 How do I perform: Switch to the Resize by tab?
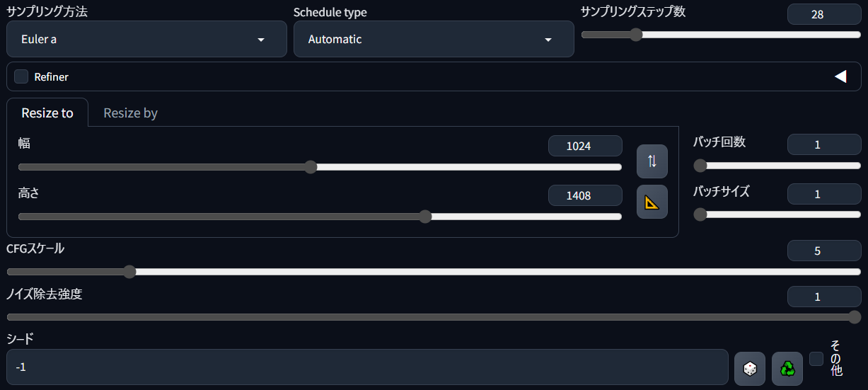130,113
